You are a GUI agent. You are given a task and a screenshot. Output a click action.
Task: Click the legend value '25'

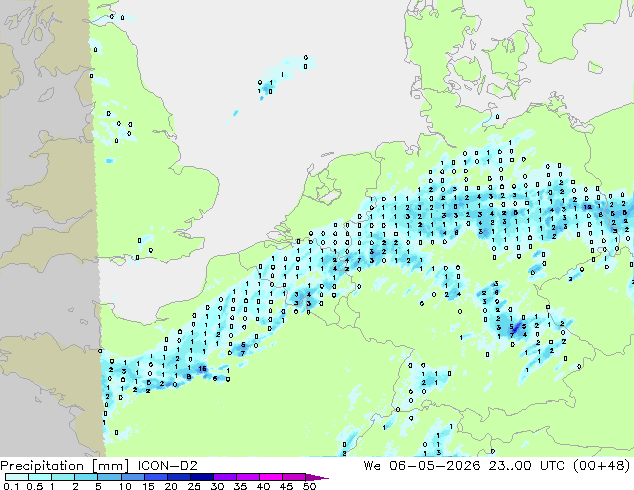[x=194, y=486]
